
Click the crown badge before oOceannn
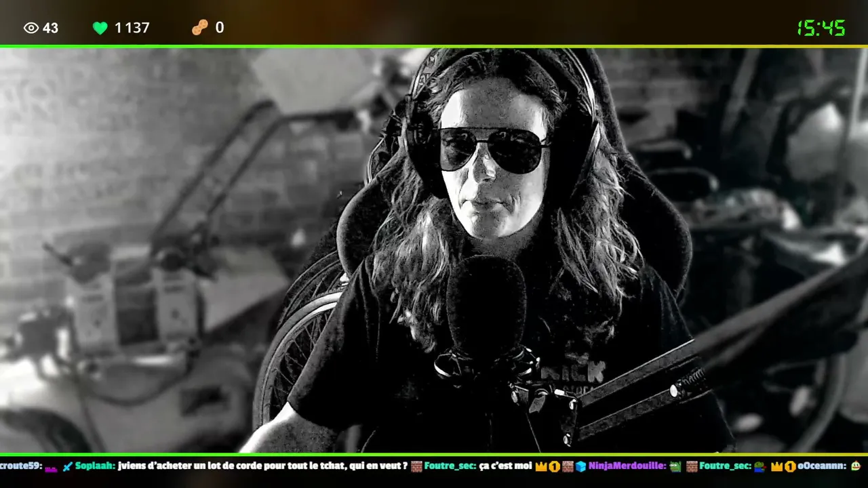[x=776, y=466]
